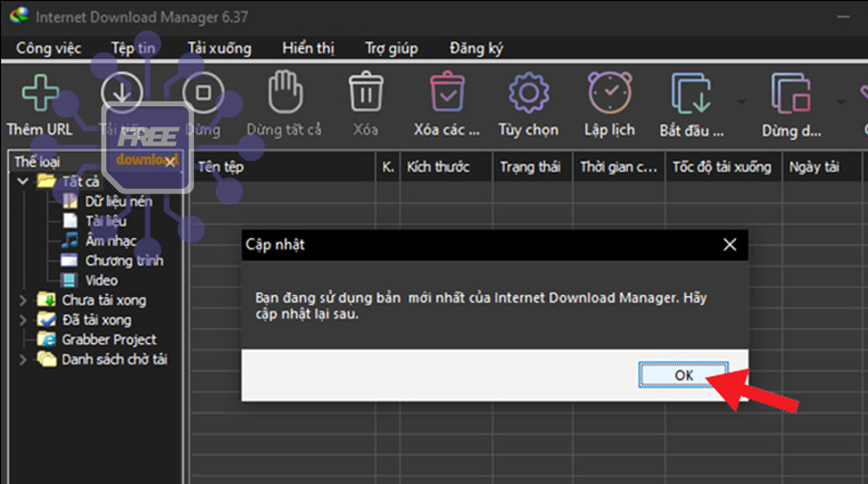Select the Grabber Project item

point(96,339)
